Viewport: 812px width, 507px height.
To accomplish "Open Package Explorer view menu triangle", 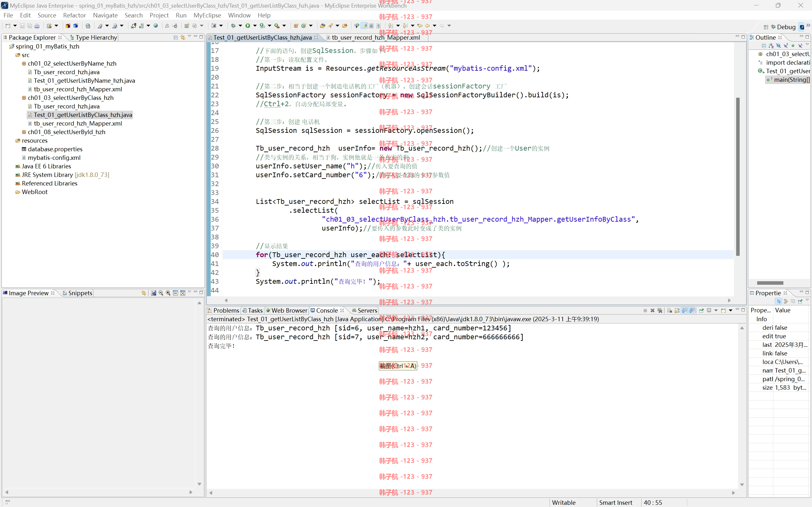I will coord(189,36).
